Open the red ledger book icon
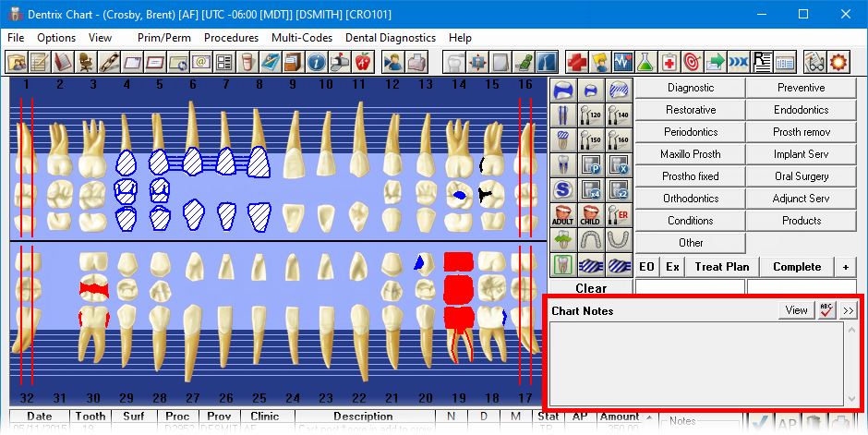 [63, 62]
